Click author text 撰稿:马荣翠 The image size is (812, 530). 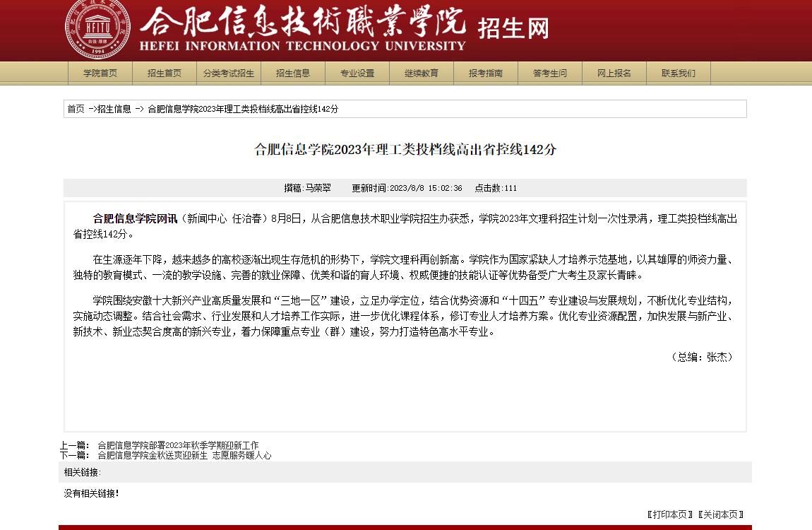click(x=308, y=188)
